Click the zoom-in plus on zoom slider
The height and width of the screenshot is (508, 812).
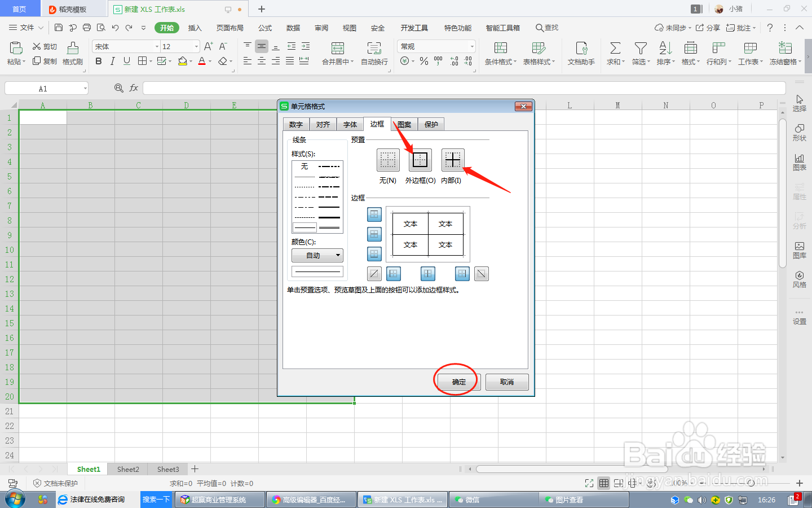point(800,483)
